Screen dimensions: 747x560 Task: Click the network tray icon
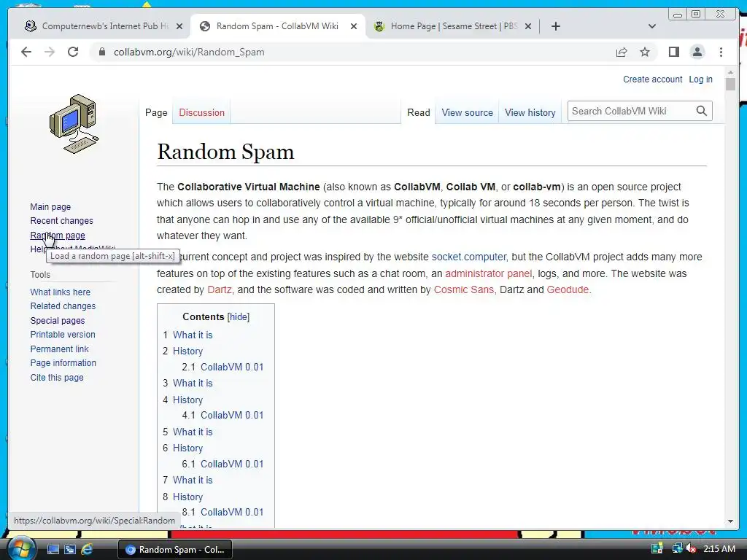[677, 548]
